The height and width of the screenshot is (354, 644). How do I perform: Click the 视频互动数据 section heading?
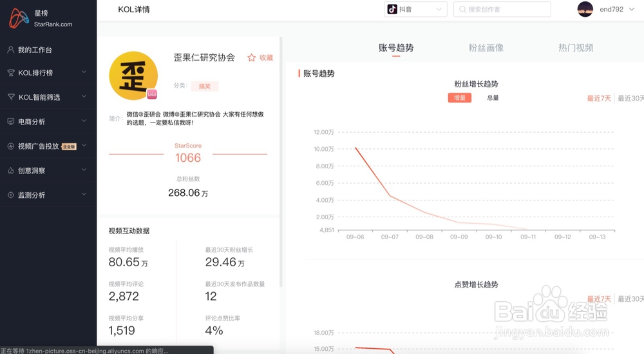point(129,231)
